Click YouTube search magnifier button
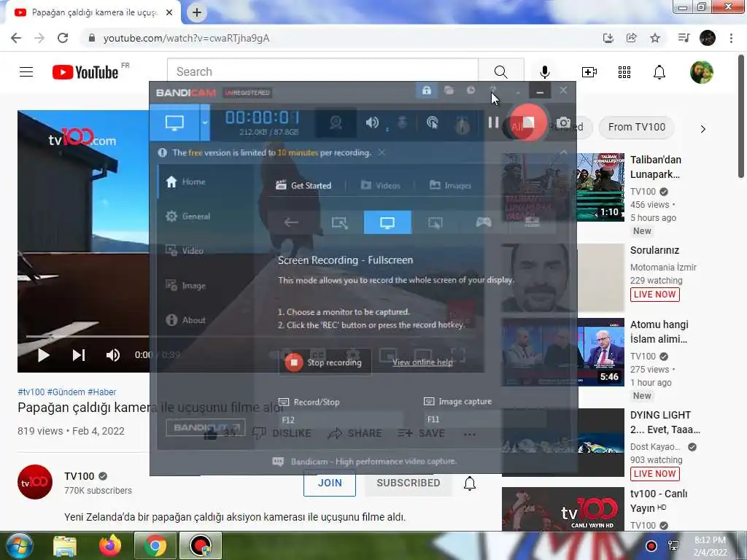Screen dimensions: 747x560 (500, 71)
